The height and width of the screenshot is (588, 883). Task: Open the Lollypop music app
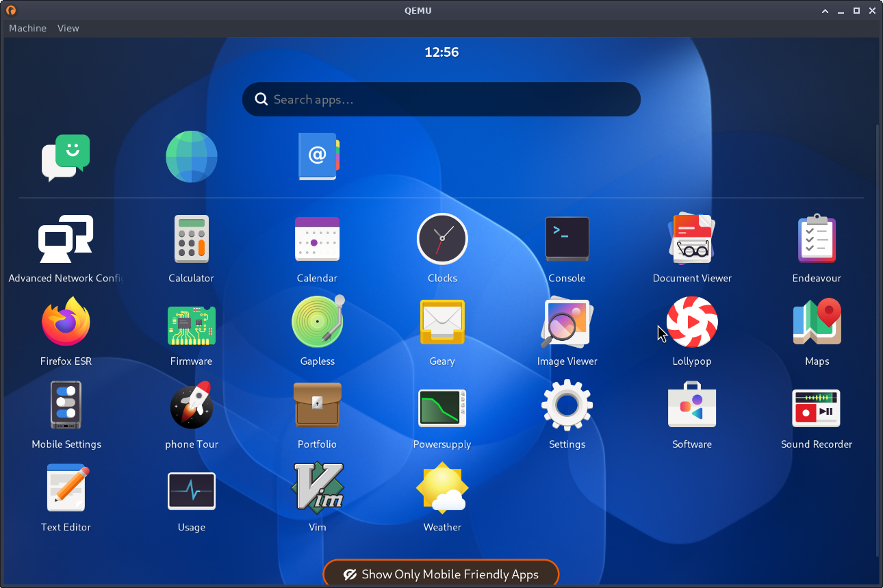click(692, 322)
